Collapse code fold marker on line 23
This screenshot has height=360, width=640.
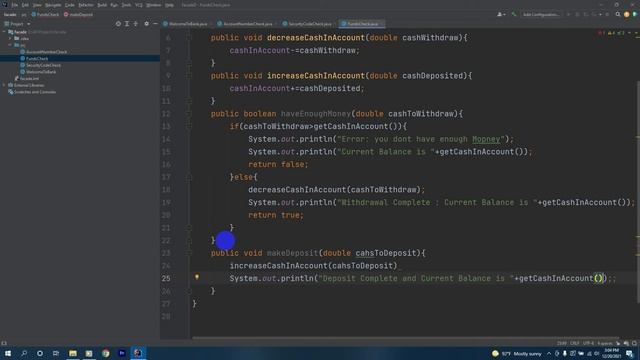point(189,253)
